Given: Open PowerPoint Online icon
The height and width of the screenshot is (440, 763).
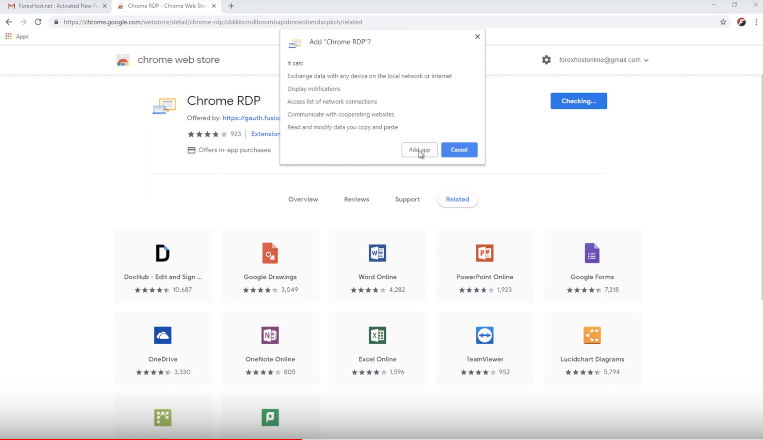Looking at the screenshot, I should tap(485, 253).
